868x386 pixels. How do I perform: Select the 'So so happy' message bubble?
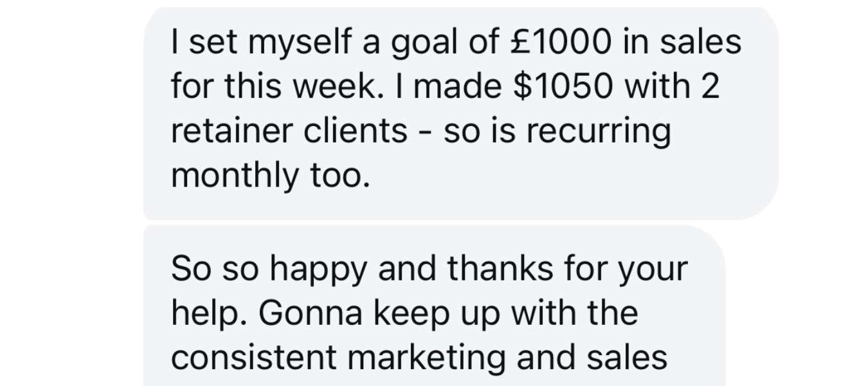tap(434, 306)
